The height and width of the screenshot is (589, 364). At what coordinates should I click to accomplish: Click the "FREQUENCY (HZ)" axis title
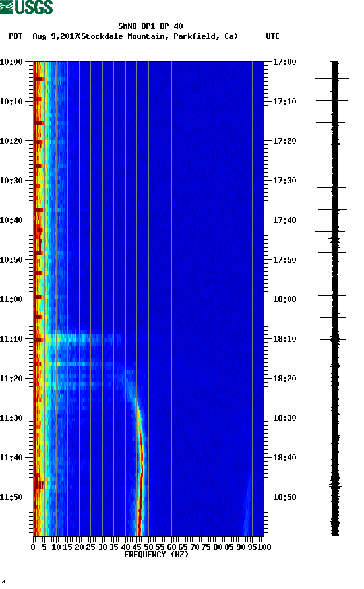(156, 555)
